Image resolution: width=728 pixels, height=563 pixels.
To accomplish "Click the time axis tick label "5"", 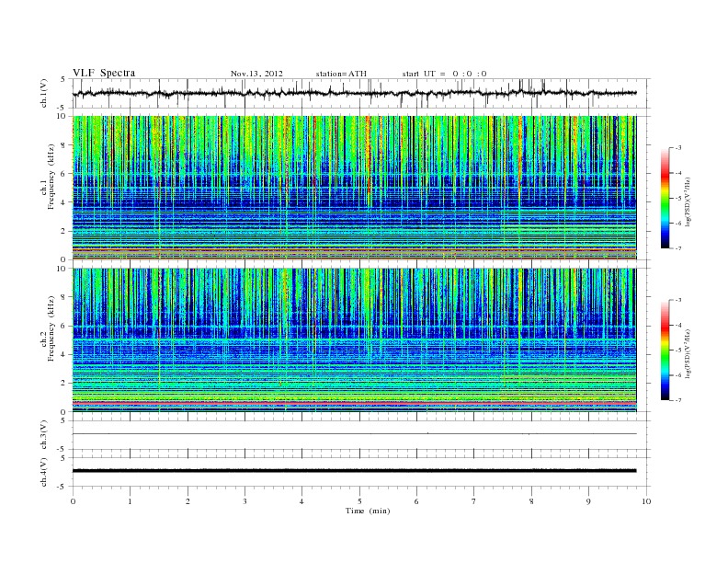I will [359, 501].
